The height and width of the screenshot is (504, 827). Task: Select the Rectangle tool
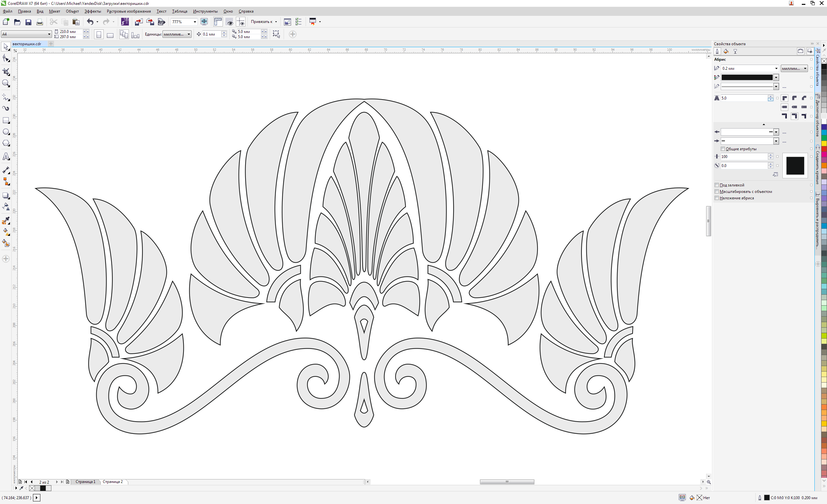click(6, 121)
